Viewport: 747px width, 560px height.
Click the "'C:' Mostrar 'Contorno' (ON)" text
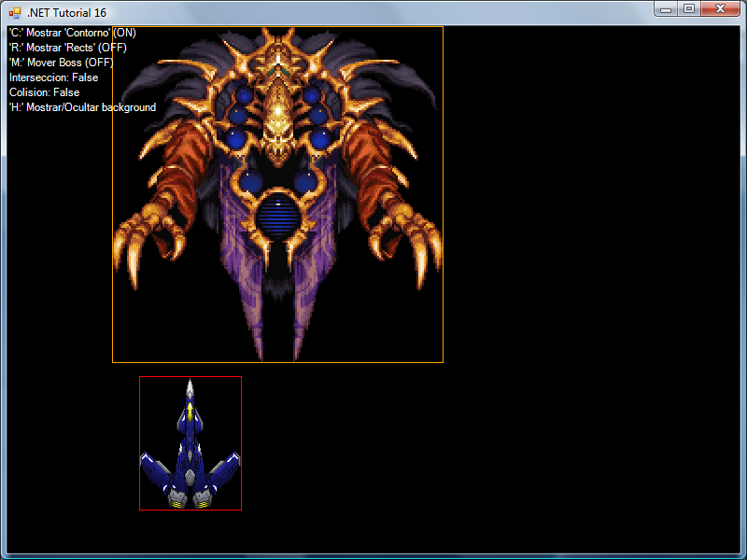point(73,33)
